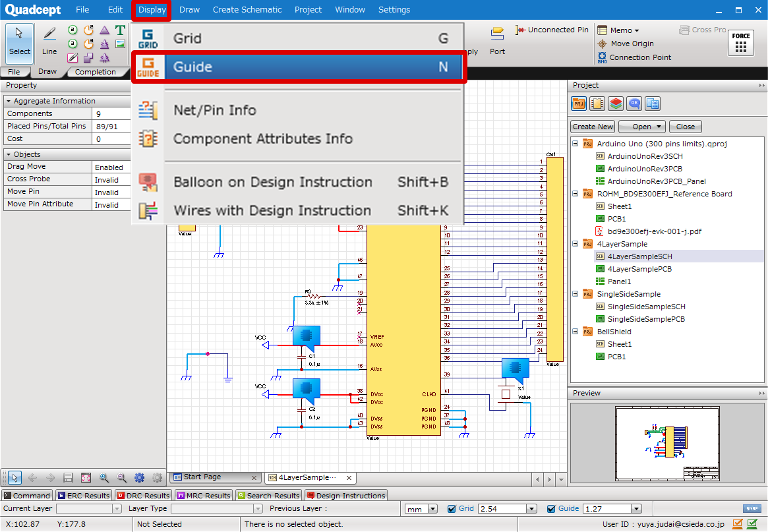
Task: Click the FORCE grid icon
Action: point(741,44)
